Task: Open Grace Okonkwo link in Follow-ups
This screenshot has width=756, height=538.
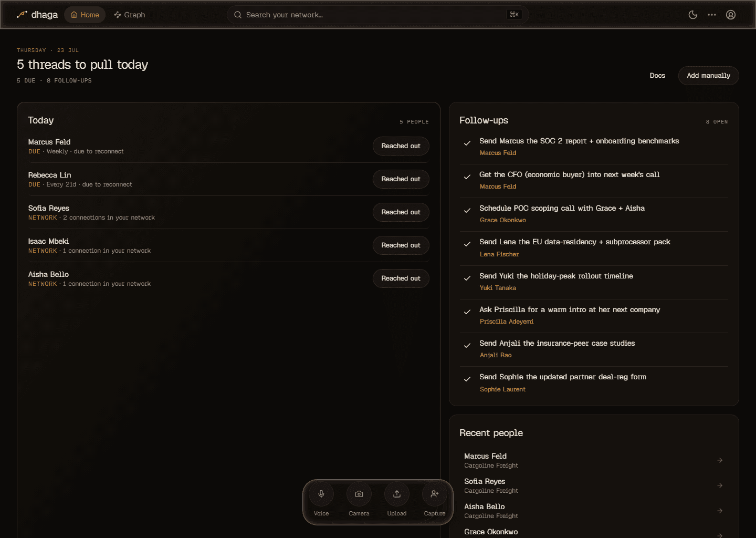Action: click(503, 220)
